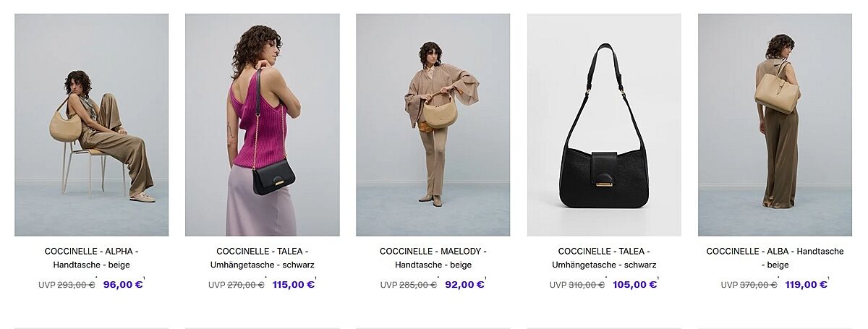
Task: Select the 115,00 € sale price
Action: [294, 285]
